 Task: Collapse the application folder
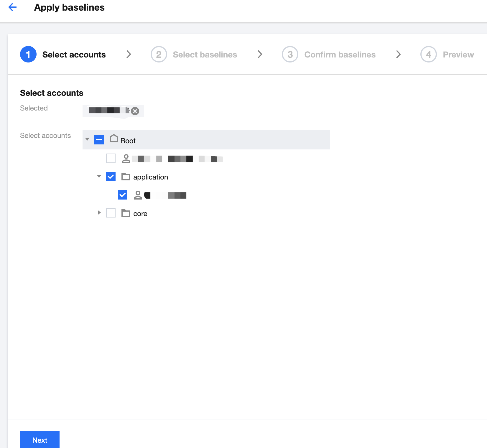tap(99, 176)
